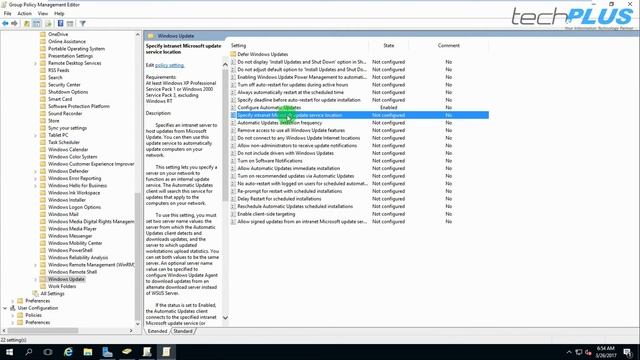
Task: Click the Filter funnel toolbar icon
Action: coord(82,24)
